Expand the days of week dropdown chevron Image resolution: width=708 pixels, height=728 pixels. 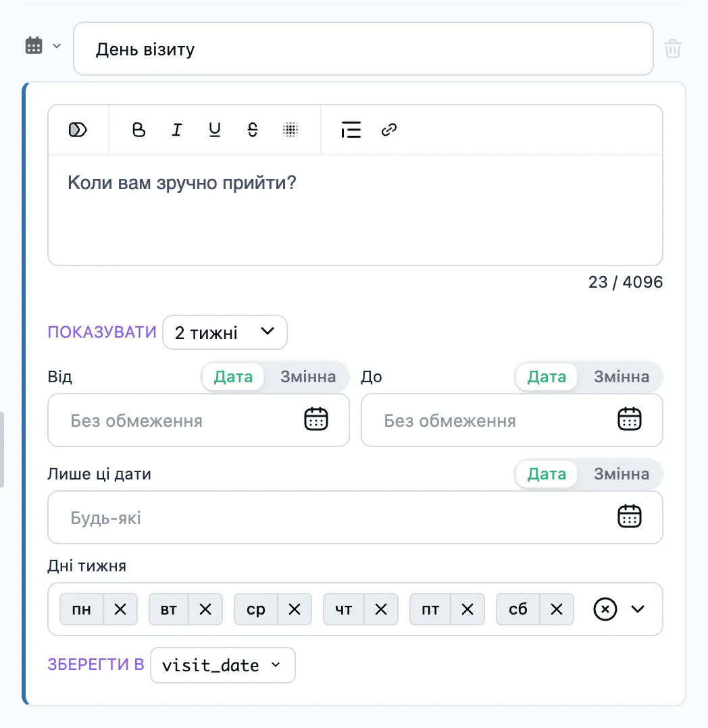point(638,609)
